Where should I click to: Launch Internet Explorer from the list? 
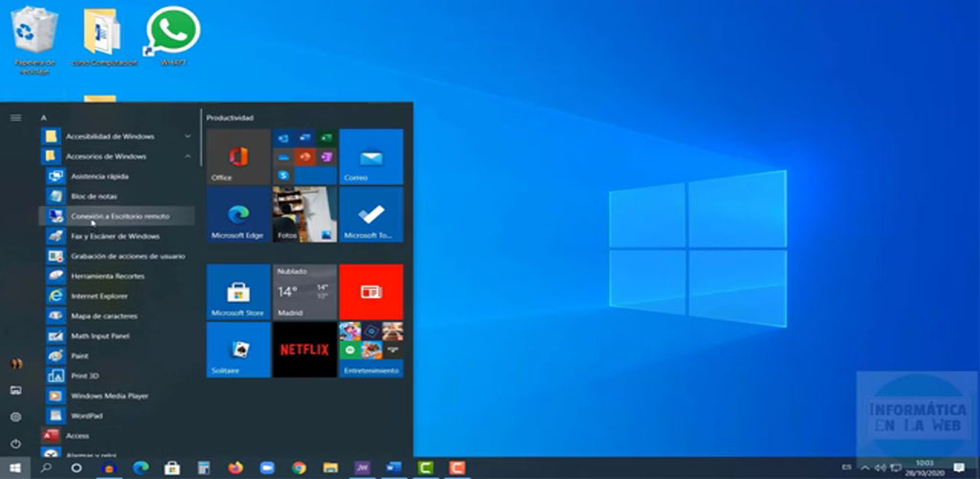(x=117, y=296)
